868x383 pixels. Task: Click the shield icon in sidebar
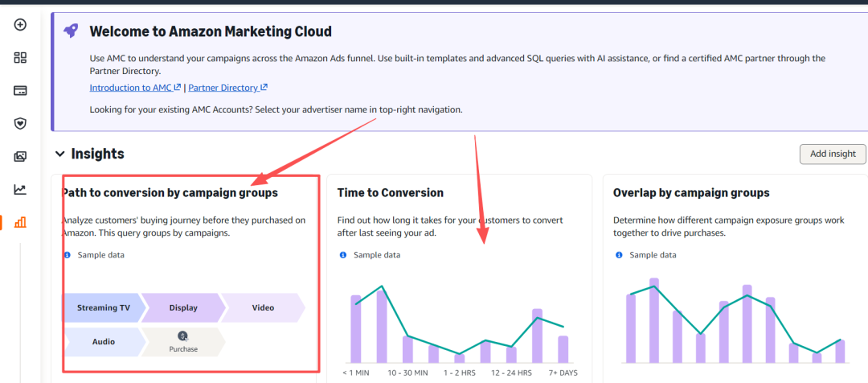(x=20, y=123)
